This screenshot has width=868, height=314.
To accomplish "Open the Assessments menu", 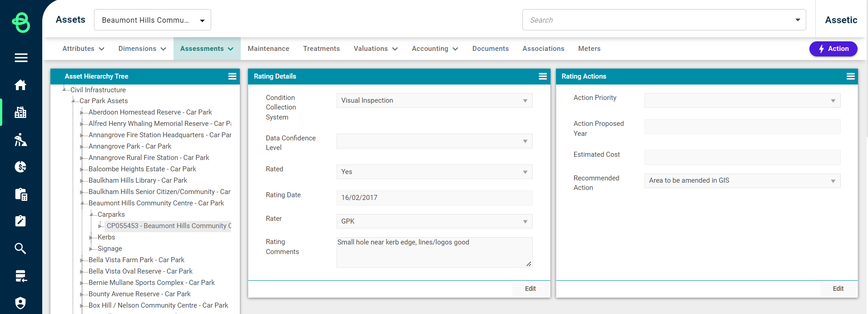I will tap(207, 49).
